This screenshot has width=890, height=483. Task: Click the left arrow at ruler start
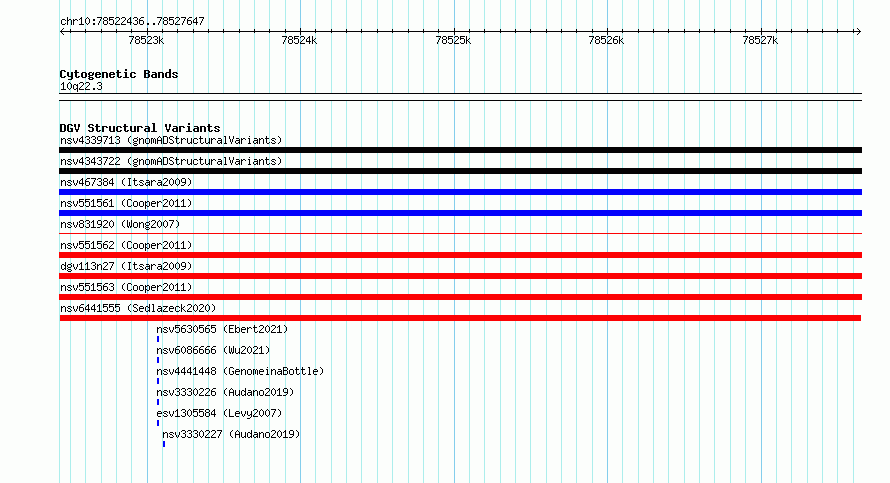click(62, 32)
